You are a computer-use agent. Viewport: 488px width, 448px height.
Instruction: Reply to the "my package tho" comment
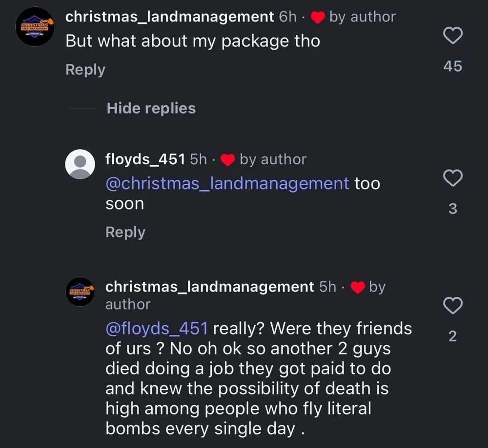pos(85,70)
